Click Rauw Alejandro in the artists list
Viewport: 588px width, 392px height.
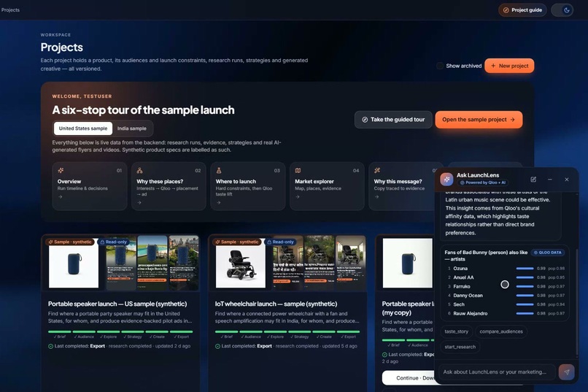[x=471, y=314]
